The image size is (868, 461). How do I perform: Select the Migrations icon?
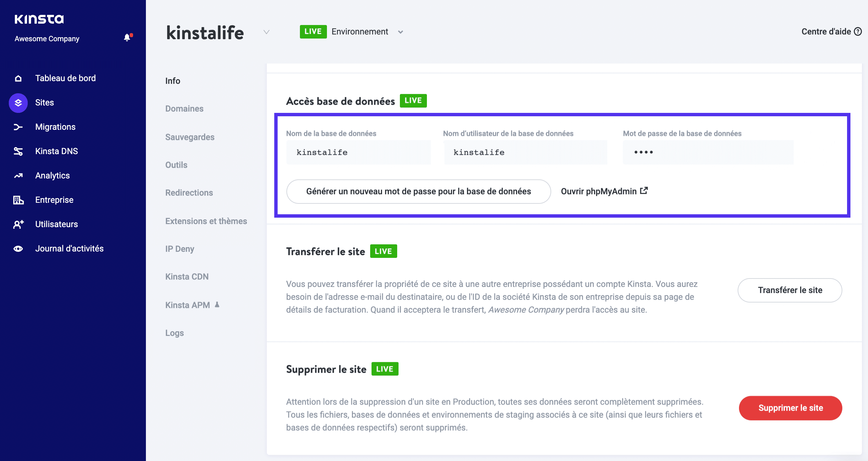(18, 127)
